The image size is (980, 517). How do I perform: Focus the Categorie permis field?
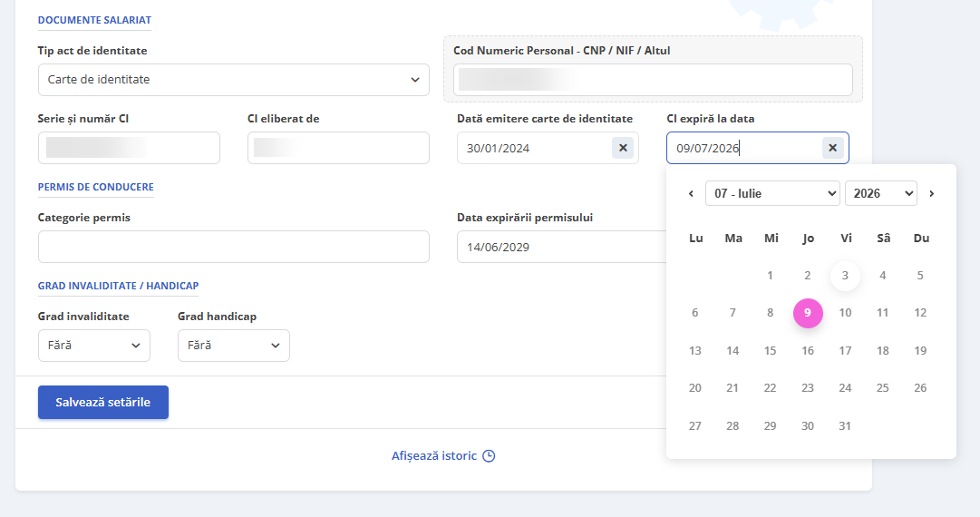point(234,247)
